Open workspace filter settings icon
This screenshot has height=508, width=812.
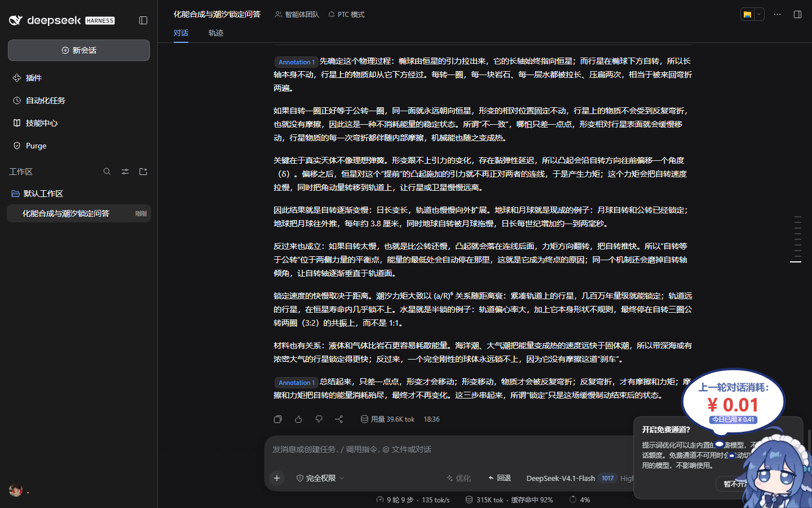coord(125,172)
